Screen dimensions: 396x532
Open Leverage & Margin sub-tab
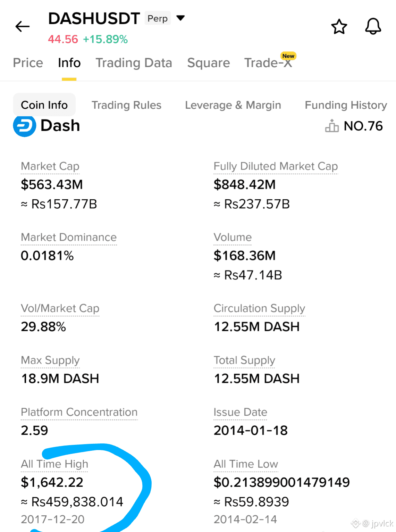(x=233, y=105)
